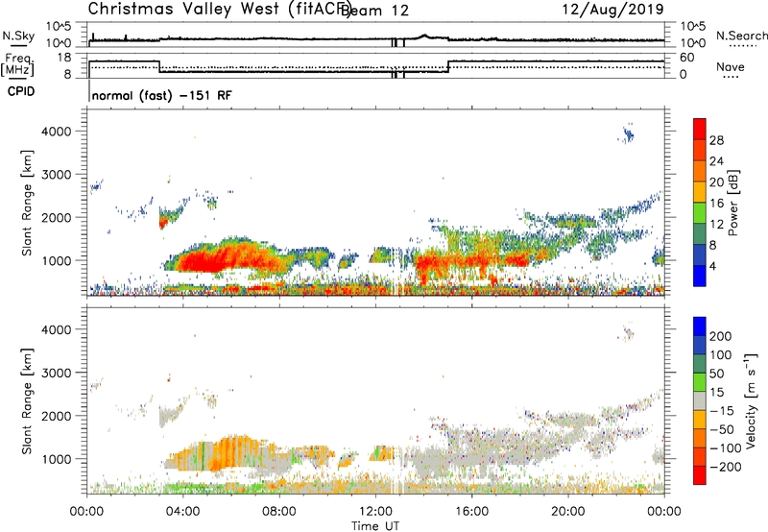Click the "N.Search" legend label
Image resolution: width=768 pixels, height=532 pixels.
click(741, 36)
